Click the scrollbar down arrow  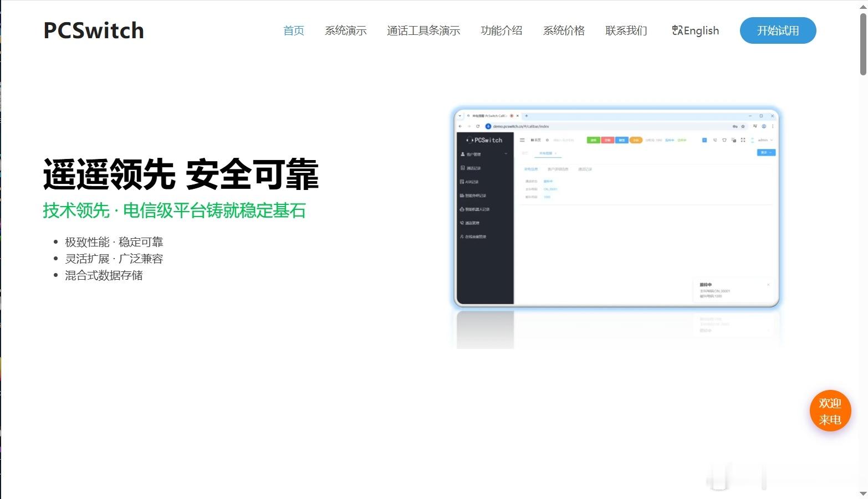click(863, 493)
